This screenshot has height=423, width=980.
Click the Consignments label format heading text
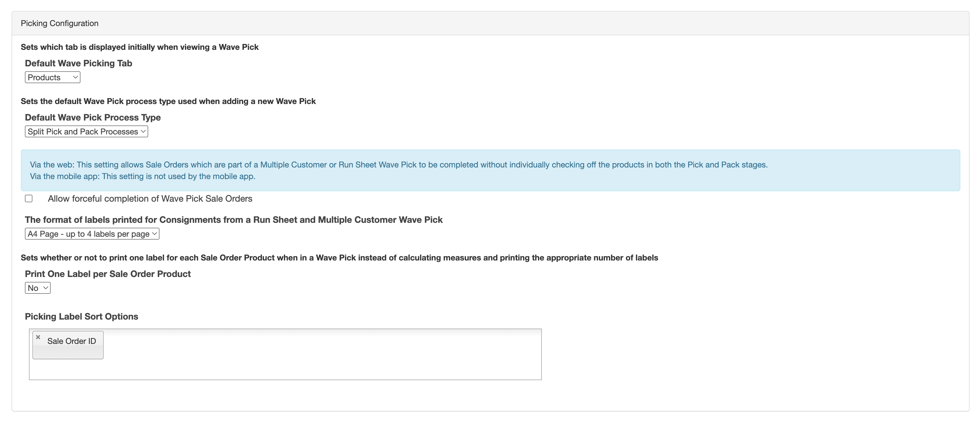click(234, 220)
